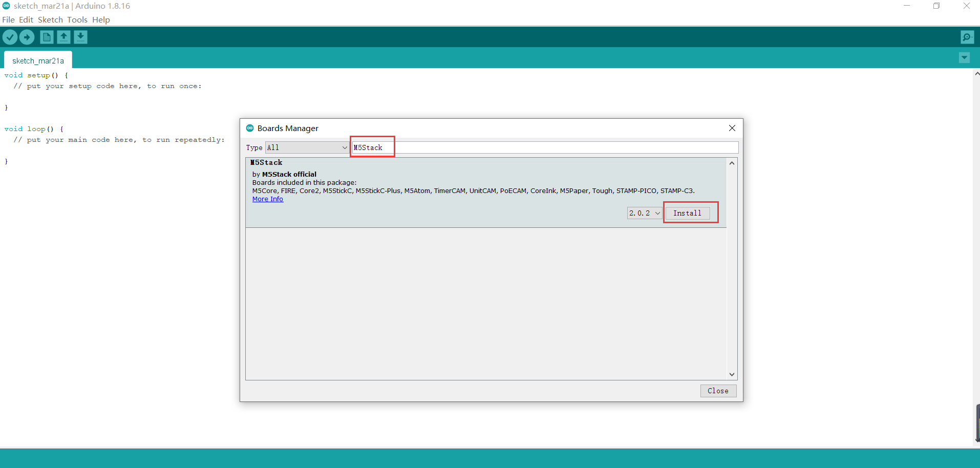
Task: Click the New sketch icon
Action: click(47, 37)
